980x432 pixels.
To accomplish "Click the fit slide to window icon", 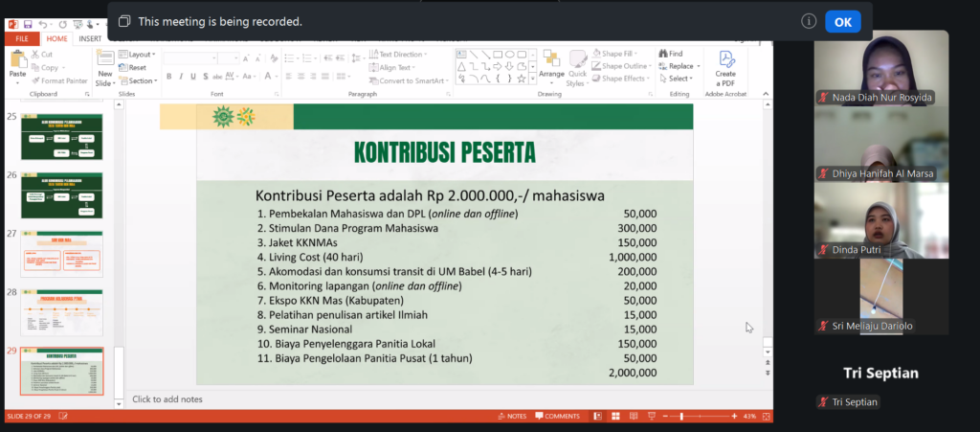I will click(x=765, y=417).
